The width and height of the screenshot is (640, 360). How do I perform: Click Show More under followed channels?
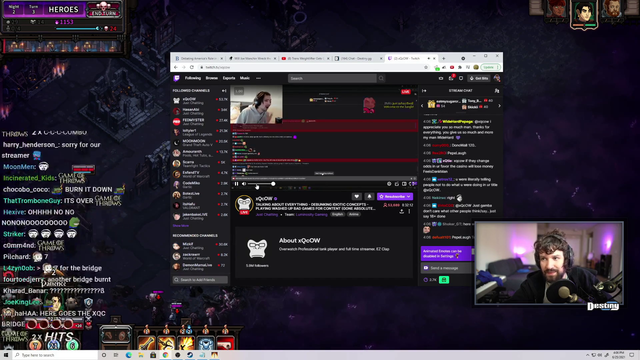coord(180,225)
